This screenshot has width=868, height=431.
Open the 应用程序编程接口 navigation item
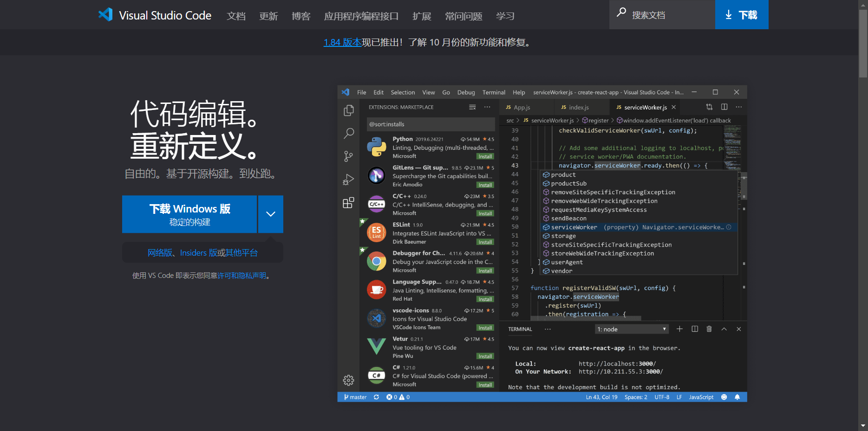(x=361, y=16)
